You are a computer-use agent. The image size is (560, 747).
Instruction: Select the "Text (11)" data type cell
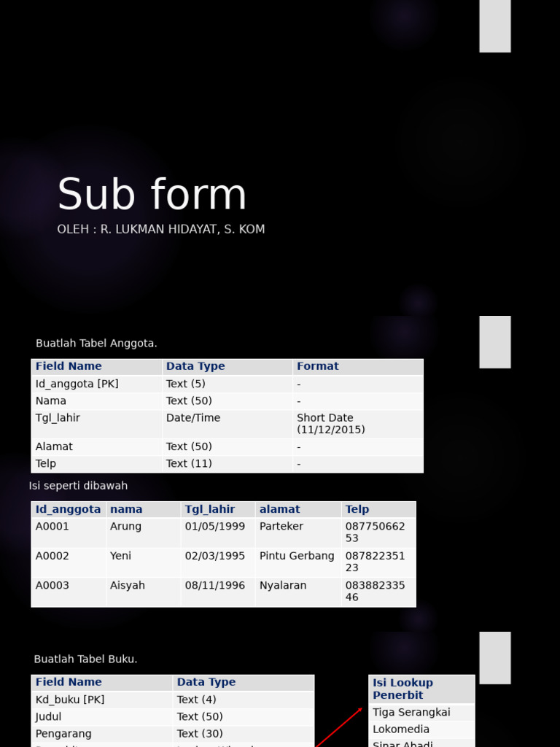click(189, 463)
